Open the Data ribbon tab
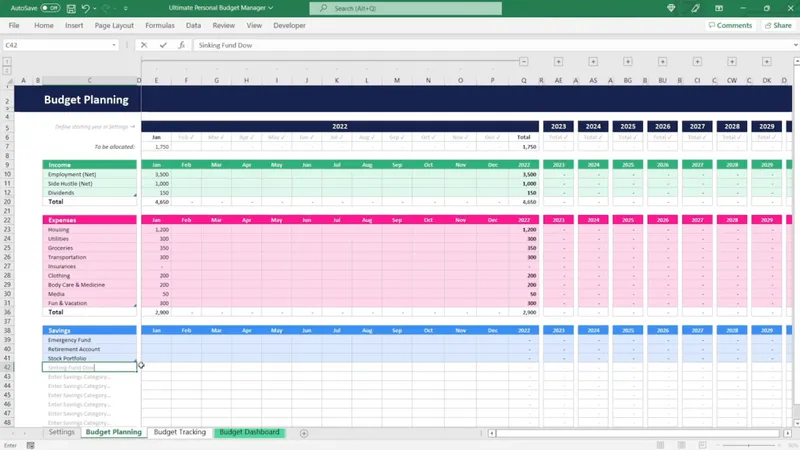 coord(193,26)
